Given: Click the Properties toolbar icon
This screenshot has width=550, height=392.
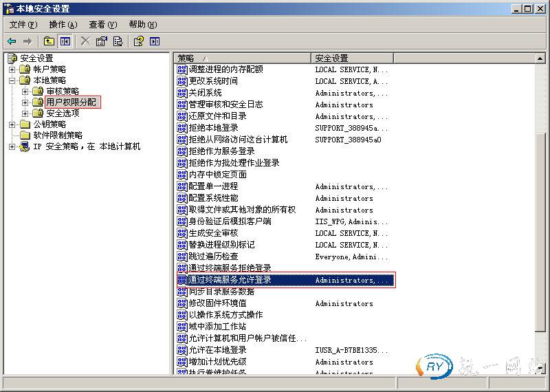Looking at the screenshot, I should point(102,41).
